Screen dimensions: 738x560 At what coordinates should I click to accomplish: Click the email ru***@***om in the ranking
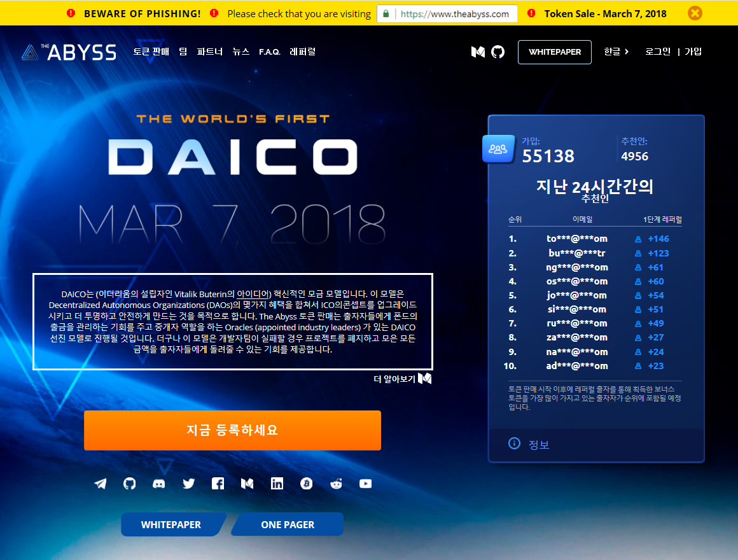(577, 323)
